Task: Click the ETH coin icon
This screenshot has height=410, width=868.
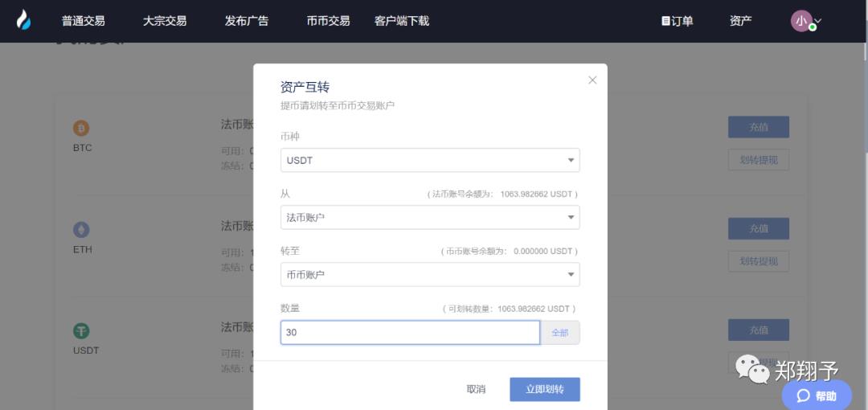Action: point(81,230)
